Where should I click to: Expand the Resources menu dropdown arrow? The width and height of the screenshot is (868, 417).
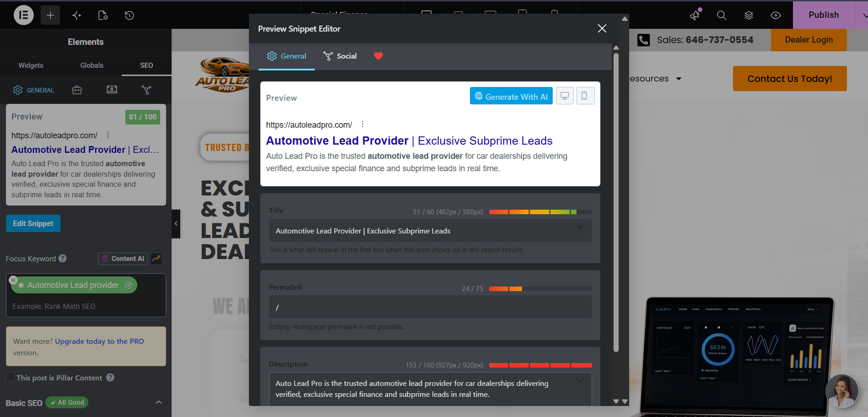pos(679,79)
